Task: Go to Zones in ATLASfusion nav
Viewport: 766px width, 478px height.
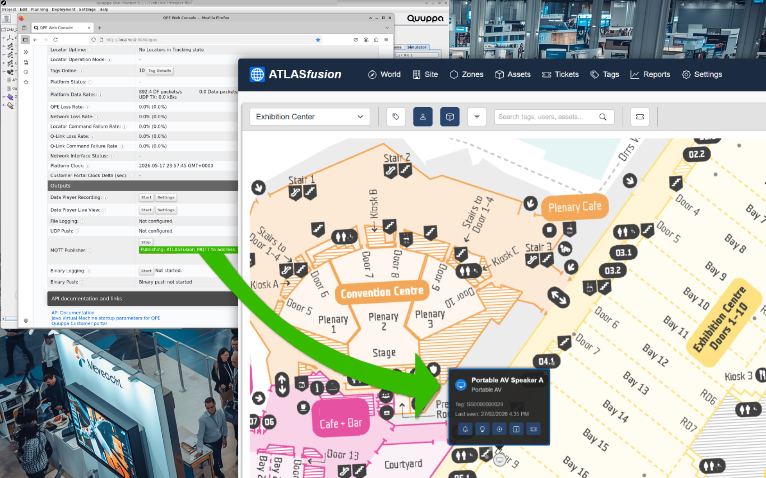Action: [467, 74]
